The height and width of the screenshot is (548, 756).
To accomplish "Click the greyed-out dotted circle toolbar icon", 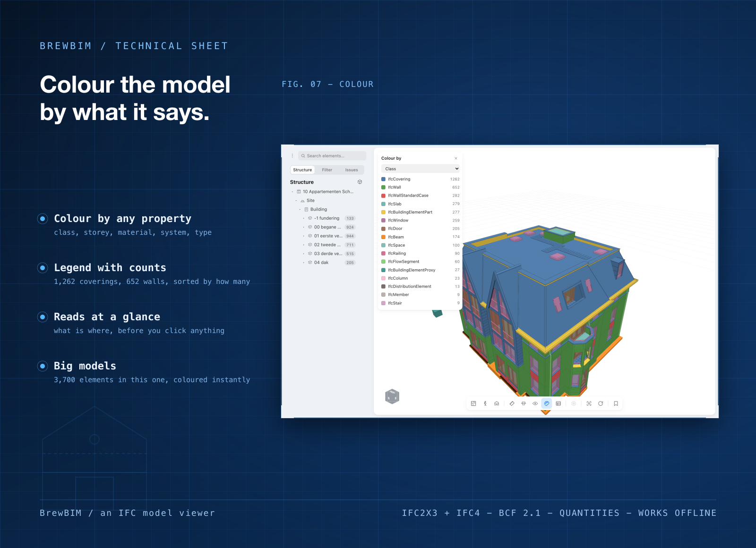I will 574,403.
